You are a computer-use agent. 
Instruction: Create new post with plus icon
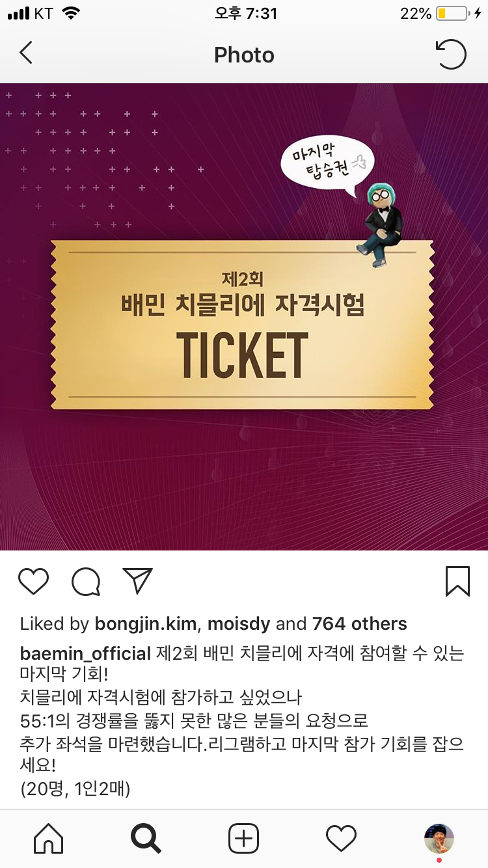(244, 838)
